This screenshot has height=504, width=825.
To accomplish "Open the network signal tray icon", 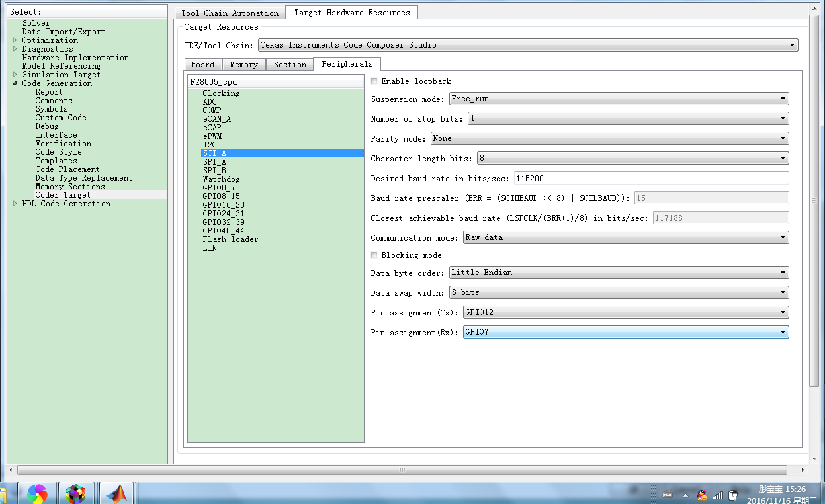I will (718, 495).
